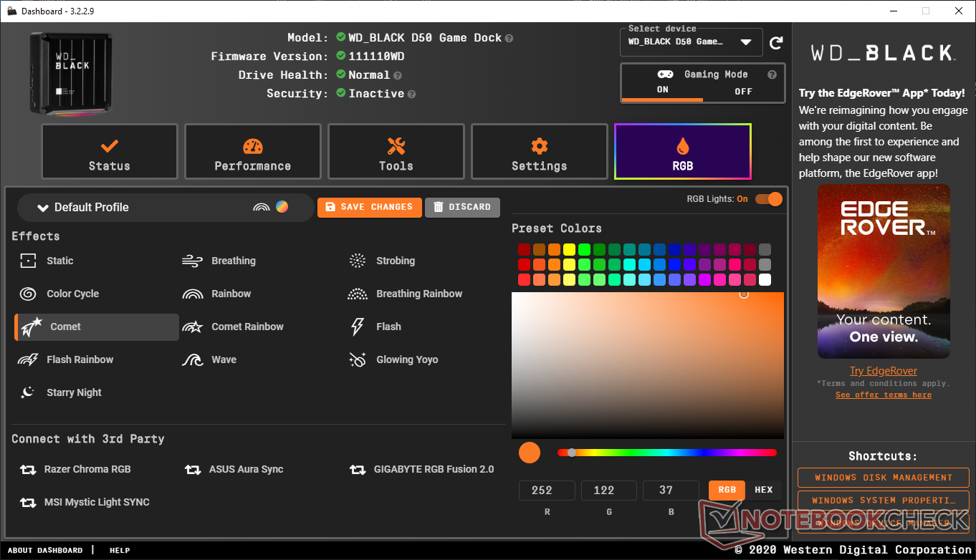Select the Glowing Yoyo icon
Viewport: 976px width, 560px height.
click(x=358, y=359)
